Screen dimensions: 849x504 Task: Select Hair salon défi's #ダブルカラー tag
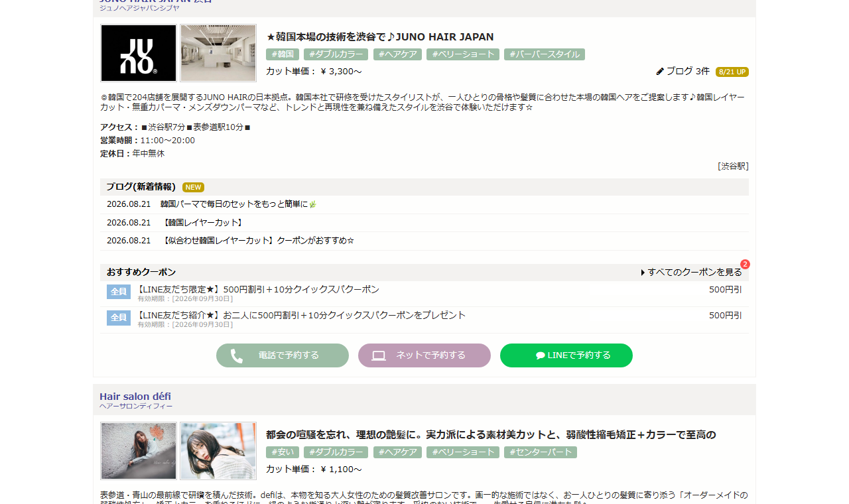pyautogui.click(x=336, y=452)
